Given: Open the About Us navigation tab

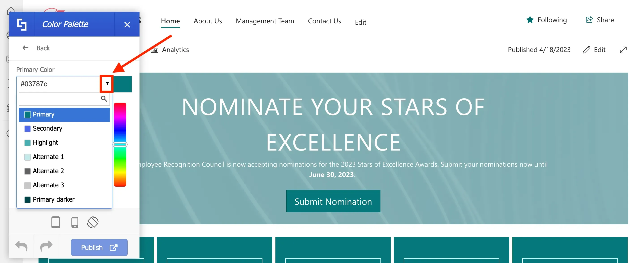Looking at the screenshot, I should pyautogui.click(x=208, y=21).
